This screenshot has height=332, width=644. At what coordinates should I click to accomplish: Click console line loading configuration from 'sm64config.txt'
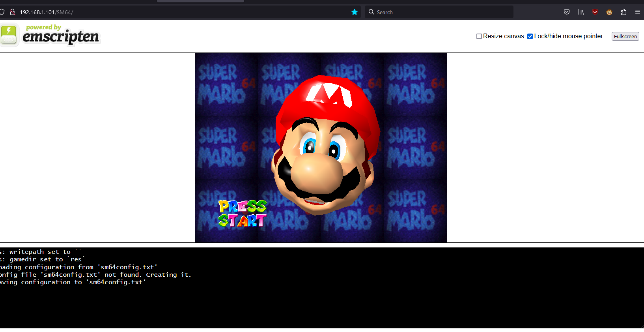78,267
